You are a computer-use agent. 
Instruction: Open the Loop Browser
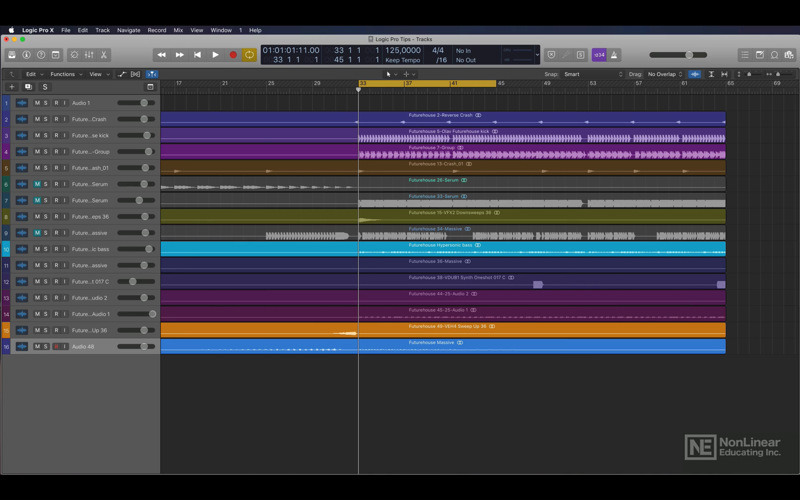pyautogui.click(x=774, y=55)
